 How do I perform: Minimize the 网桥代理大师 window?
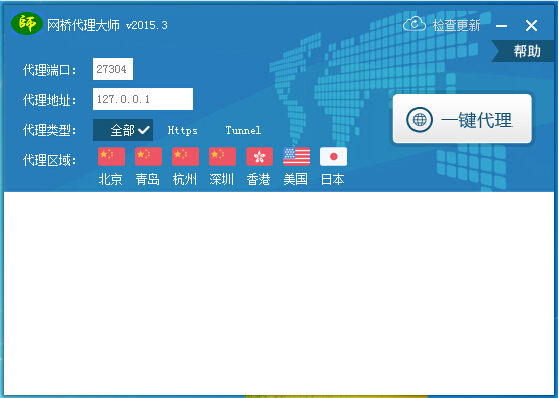(501, 26)
